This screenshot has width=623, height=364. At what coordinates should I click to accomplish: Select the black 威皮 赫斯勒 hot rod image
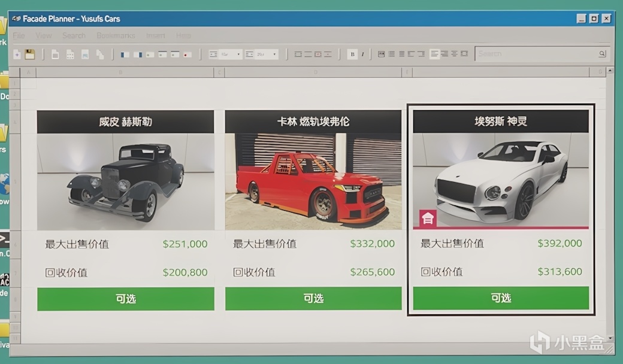click(x=126, y=181)
